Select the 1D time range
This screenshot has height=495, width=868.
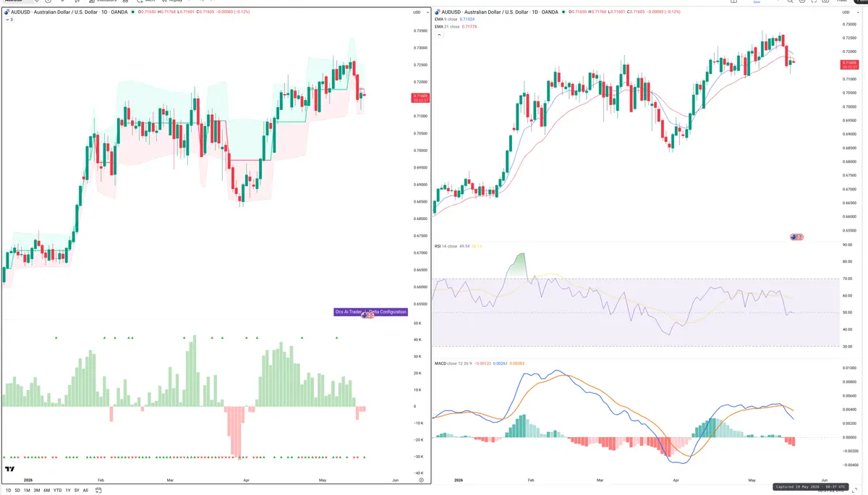pyautogui.click(x=8, y=490)
